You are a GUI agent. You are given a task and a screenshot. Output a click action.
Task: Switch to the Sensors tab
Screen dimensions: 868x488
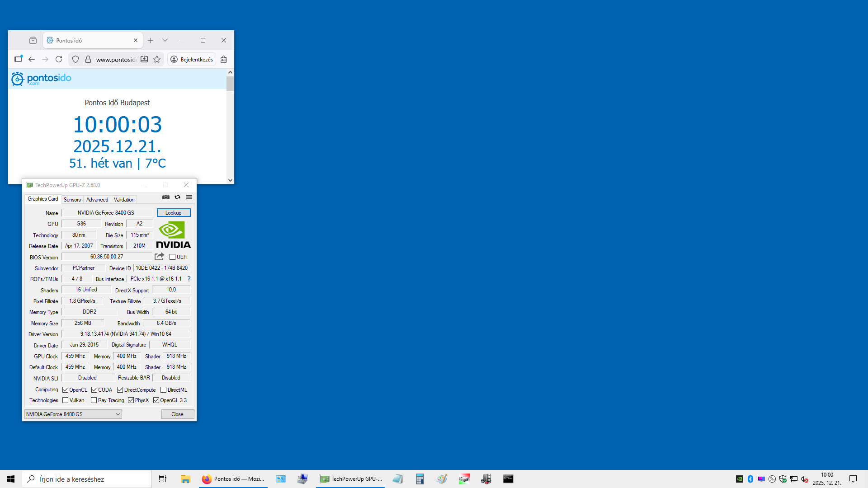tap(72, 199)
